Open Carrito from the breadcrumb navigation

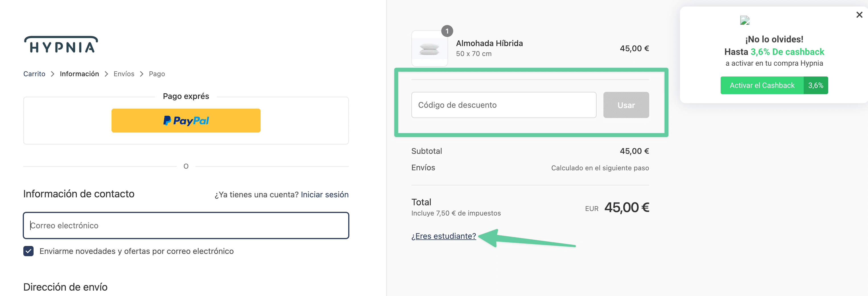34,74
